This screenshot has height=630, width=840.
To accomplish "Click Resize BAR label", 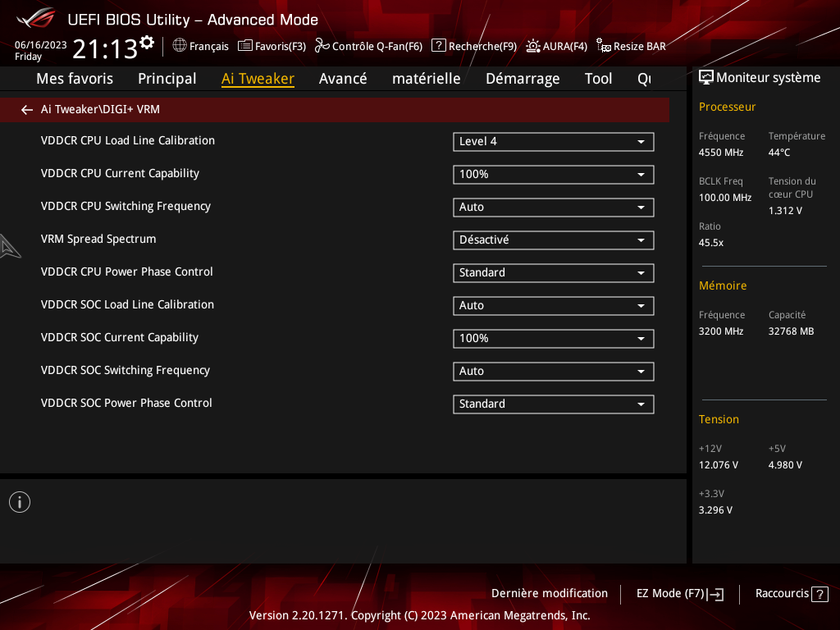I will point(640,47).
